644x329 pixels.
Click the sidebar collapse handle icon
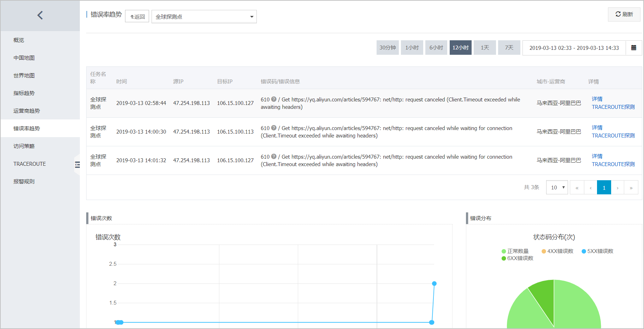pos(77,164)
